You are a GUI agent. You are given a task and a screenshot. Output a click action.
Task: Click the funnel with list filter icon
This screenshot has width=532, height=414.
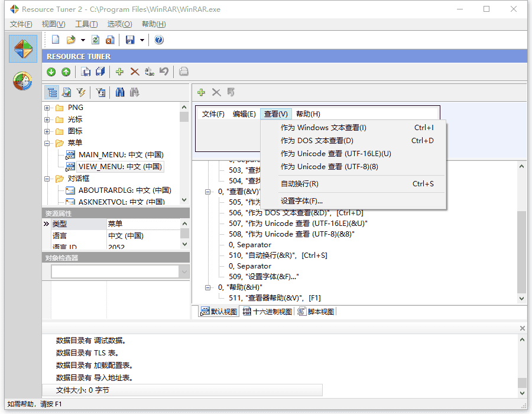click(100, 92)
